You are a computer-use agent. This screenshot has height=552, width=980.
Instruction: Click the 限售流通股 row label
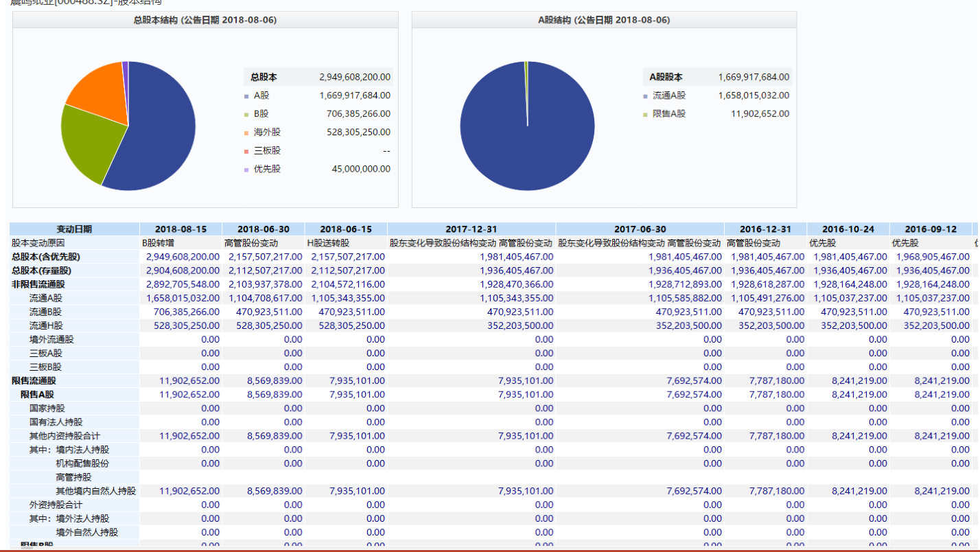pos(34,381)
